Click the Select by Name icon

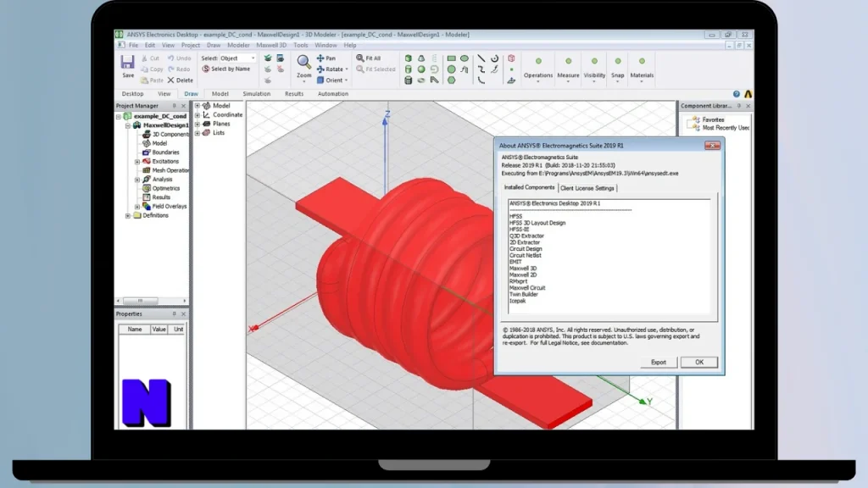pyautogui.click(x=206, y=69)
